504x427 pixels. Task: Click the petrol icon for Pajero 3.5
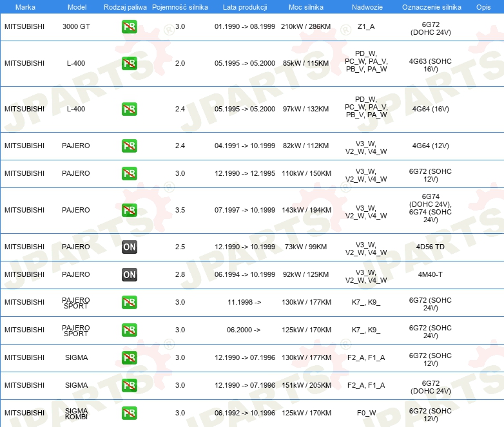[x=129, y=210]
